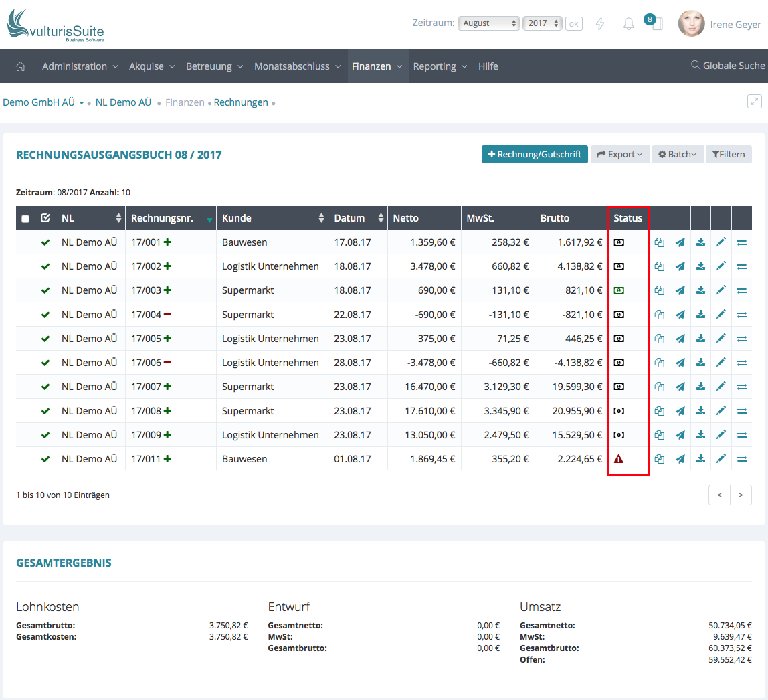Send invoice 17/003 via paper plane icon

pos(680,290)
